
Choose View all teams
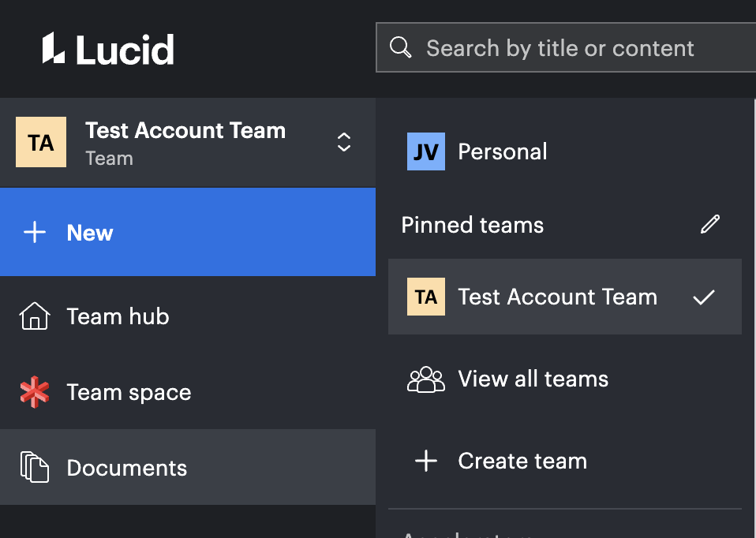[564, 379]
